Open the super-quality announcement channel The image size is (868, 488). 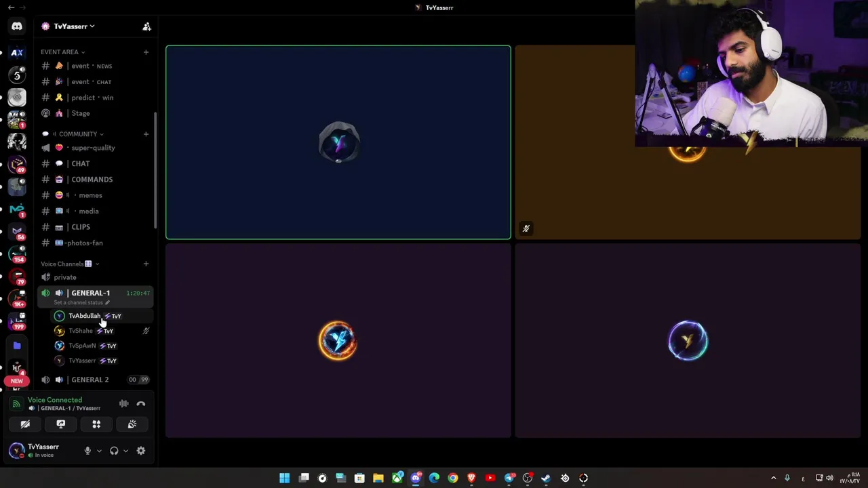click(x=95, y=148)
